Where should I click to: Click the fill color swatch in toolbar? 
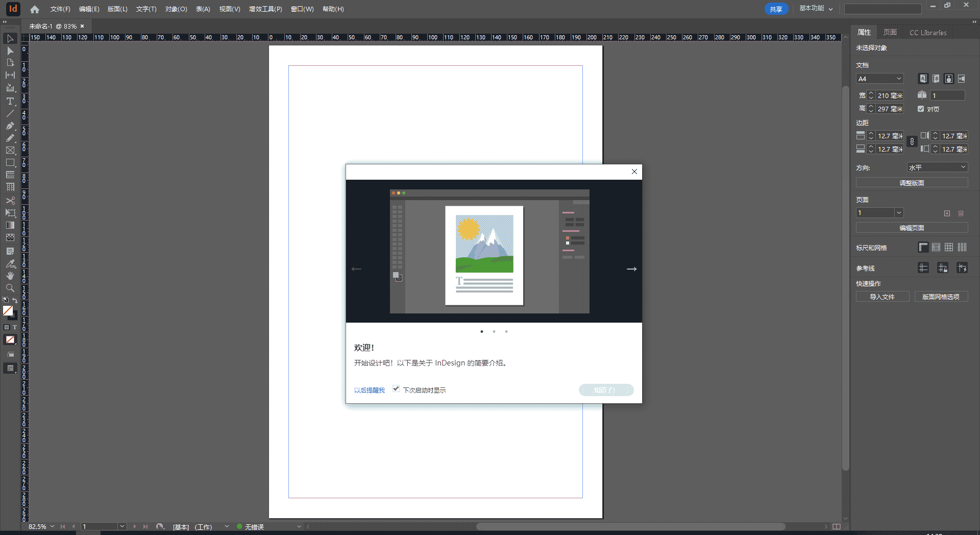point(8,310)
